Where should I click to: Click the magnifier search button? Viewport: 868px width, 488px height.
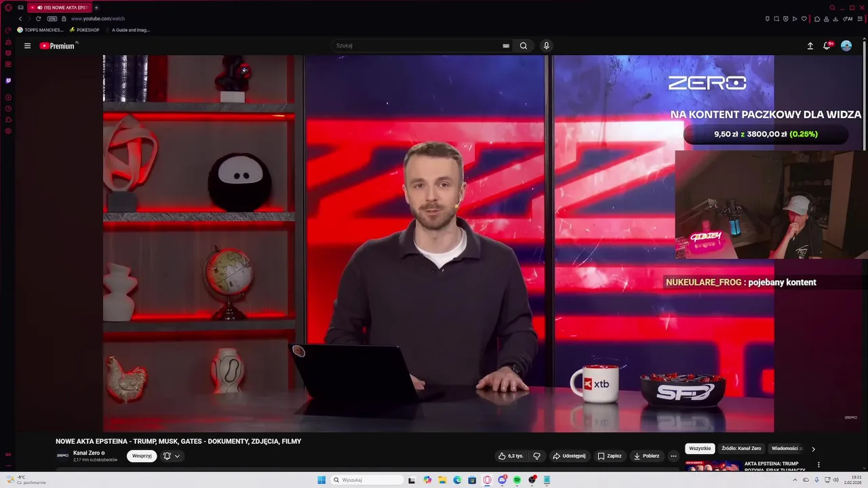524,45
